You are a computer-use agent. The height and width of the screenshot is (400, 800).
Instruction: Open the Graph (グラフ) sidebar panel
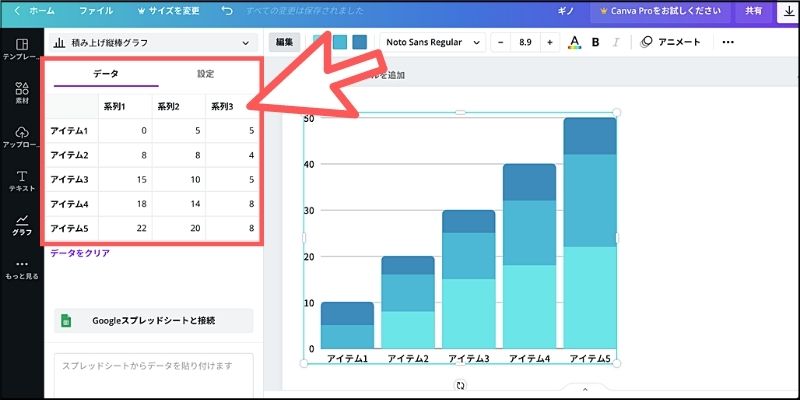(22, 226)
